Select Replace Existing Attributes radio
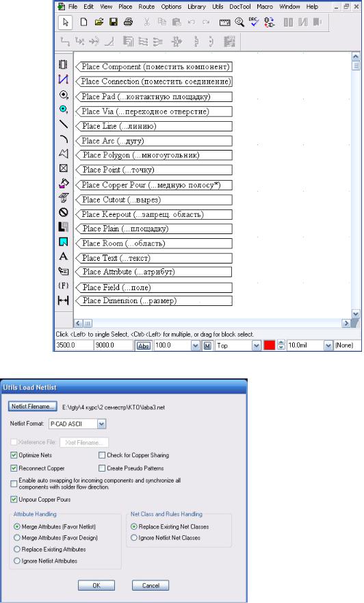364x603 pixels. 17,549
